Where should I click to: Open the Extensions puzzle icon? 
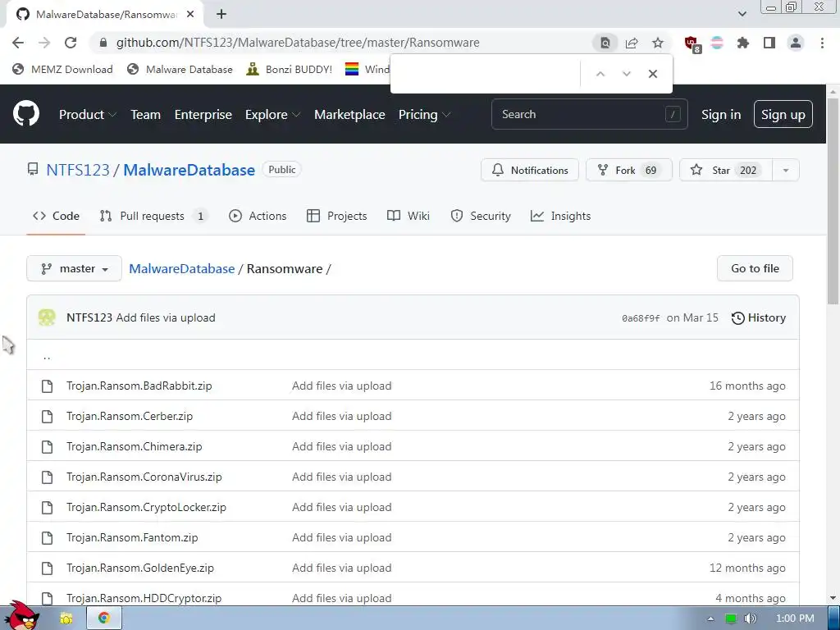[742, 43]
